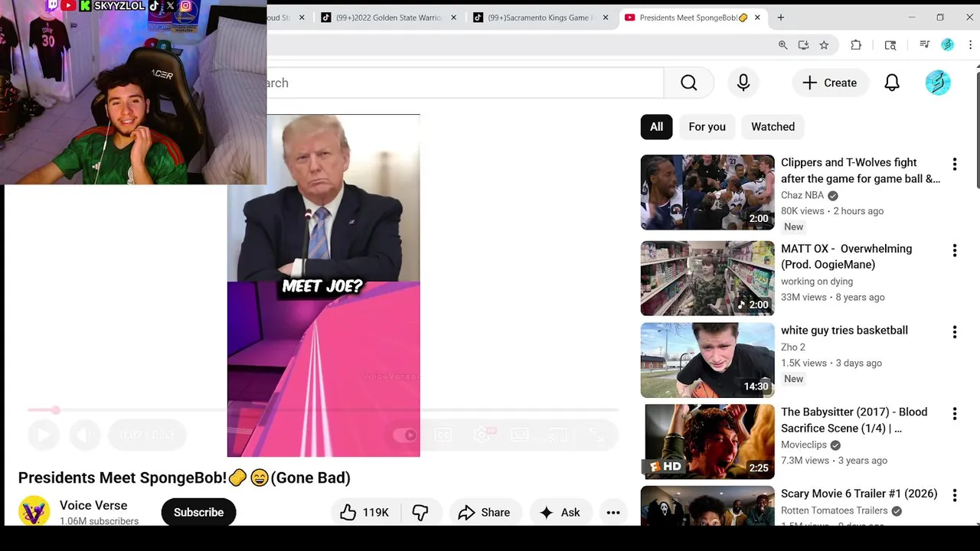Click '33M views · 8 years ago' text

(x=832, y=297)
